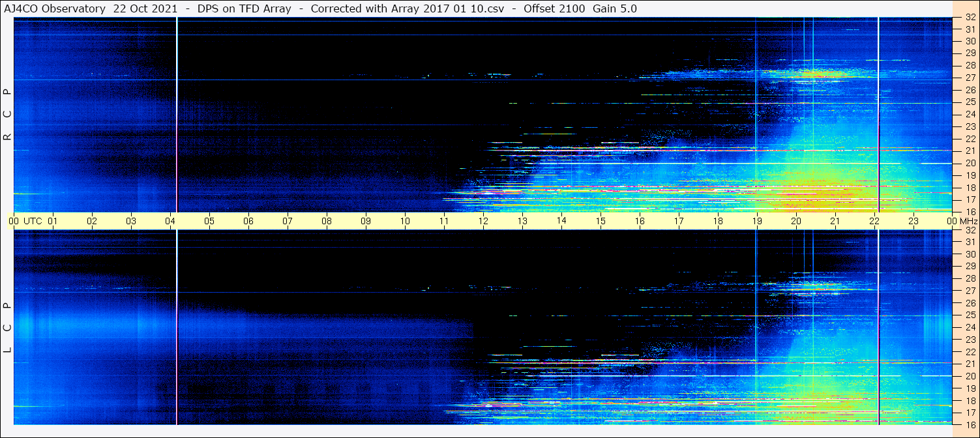Select the 04 hour label on the time axis
The width and height of the screenshot is (980, 438).
tap(170, 221)
